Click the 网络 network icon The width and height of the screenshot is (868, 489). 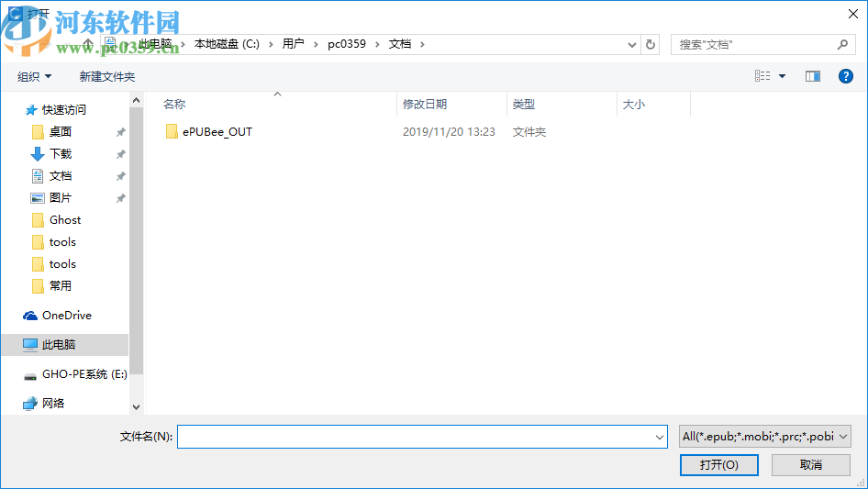[x=30, y=403]
